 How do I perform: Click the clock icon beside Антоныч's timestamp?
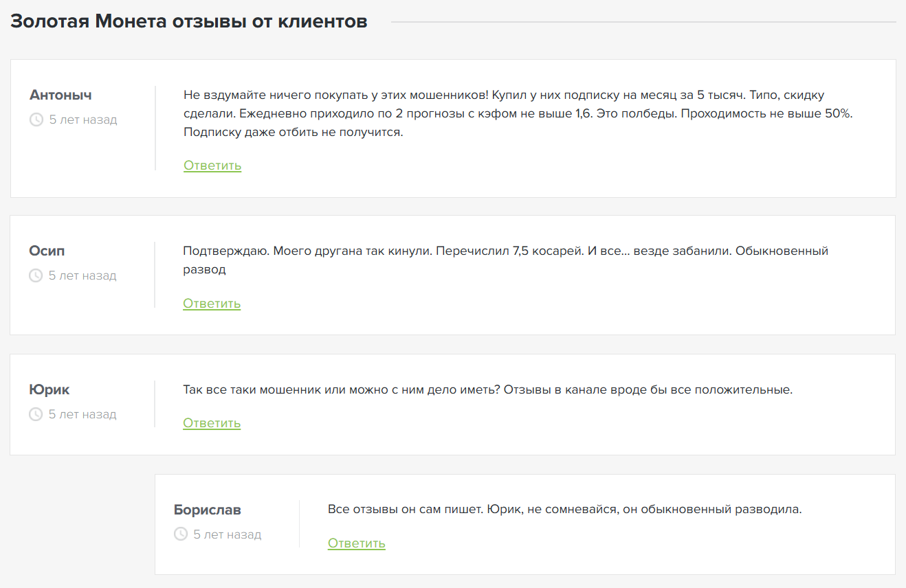point(37,120)
